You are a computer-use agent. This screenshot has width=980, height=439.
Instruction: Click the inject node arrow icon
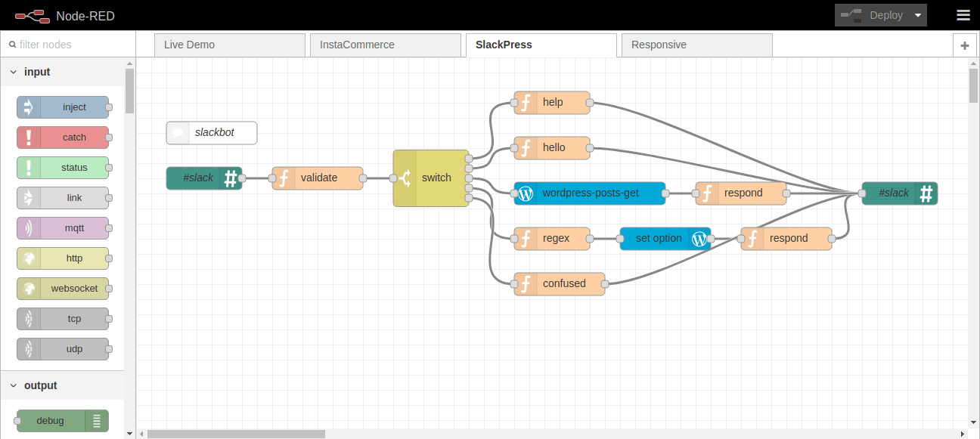29,107
